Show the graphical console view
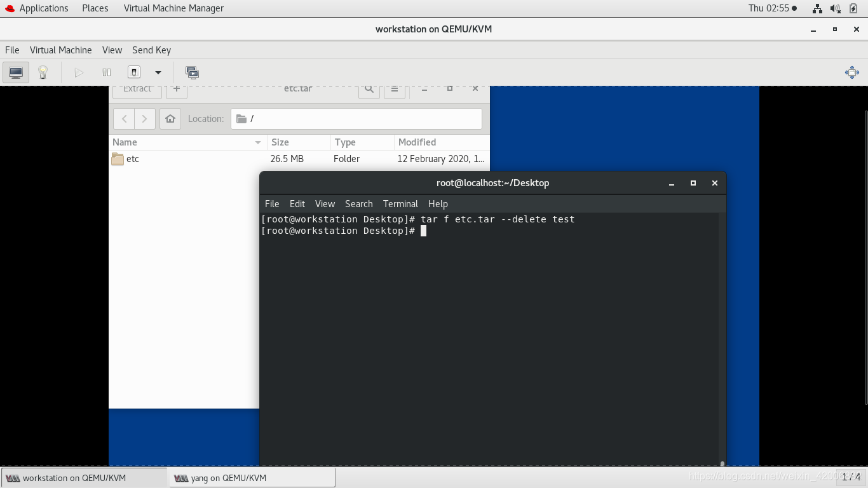 tap(16, 72)
